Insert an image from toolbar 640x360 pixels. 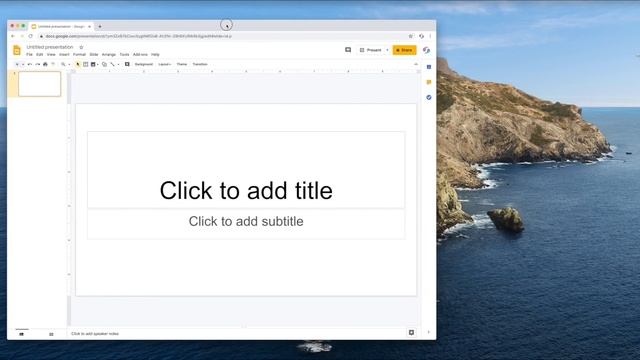[x=93, y=64]
